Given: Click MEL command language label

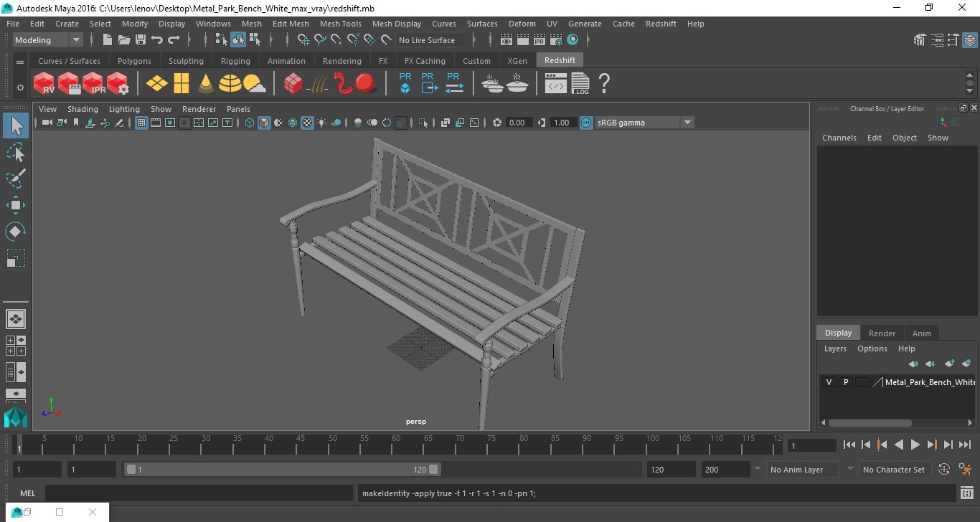Looking at the screenshot, I should [x=28, y=493].
